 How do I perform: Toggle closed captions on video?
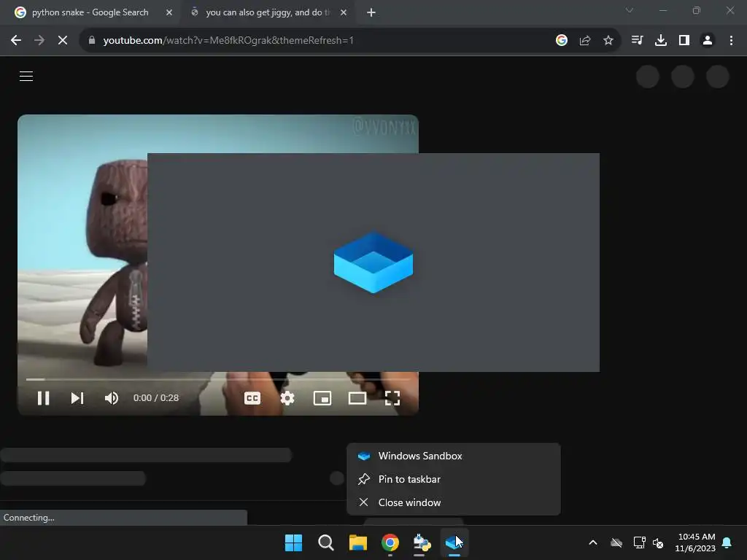(252, 398)
